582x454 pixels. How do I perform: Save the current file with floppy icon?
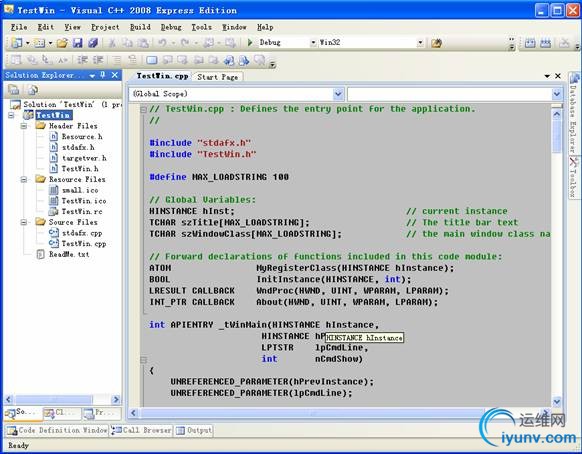[77, 43]
